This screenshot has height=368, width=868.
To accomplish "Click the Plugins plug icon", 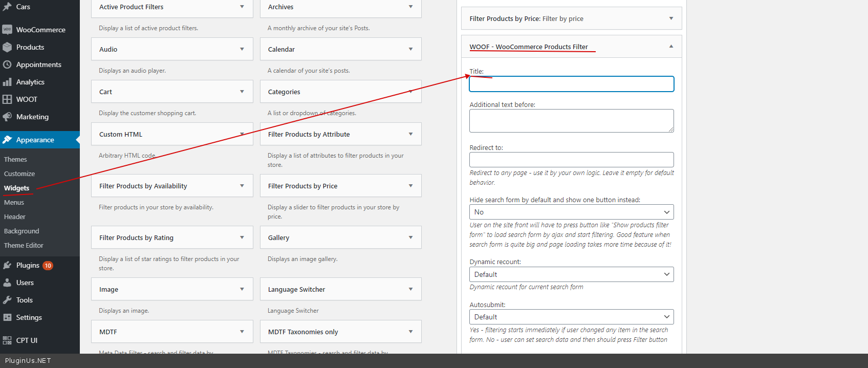I will [x=7, y=265].
